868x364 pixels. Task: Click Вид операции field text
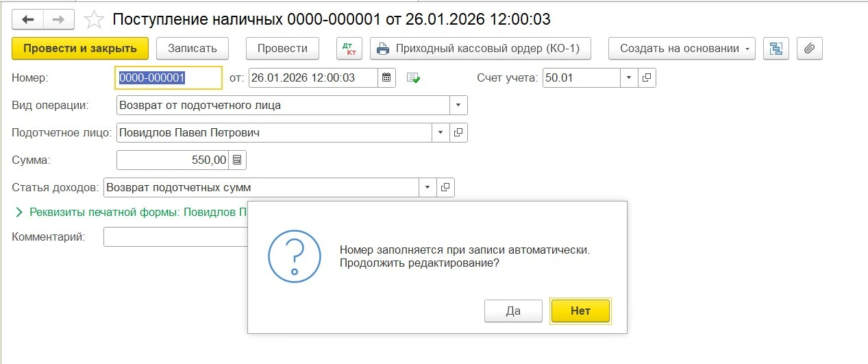283,105
